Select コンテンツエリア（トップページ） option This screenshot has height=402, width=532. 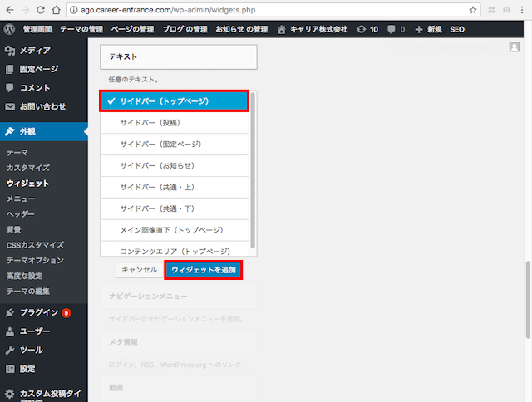tap(175, 249)
